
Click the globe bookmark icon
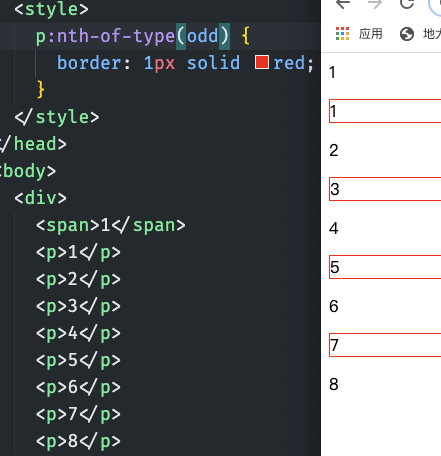407,34
